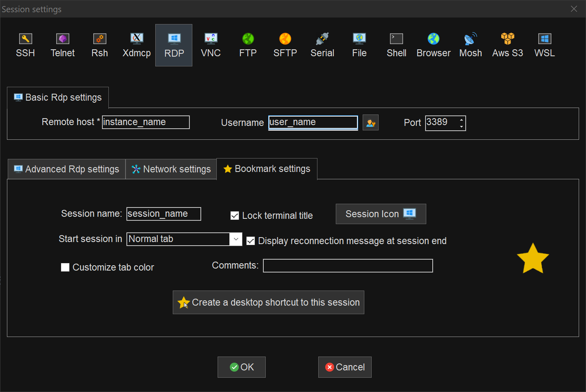The width and height of the screenshot is (586, 392).
Task: Create a desktop shortcut to this session
Action: tap(268, 302)
